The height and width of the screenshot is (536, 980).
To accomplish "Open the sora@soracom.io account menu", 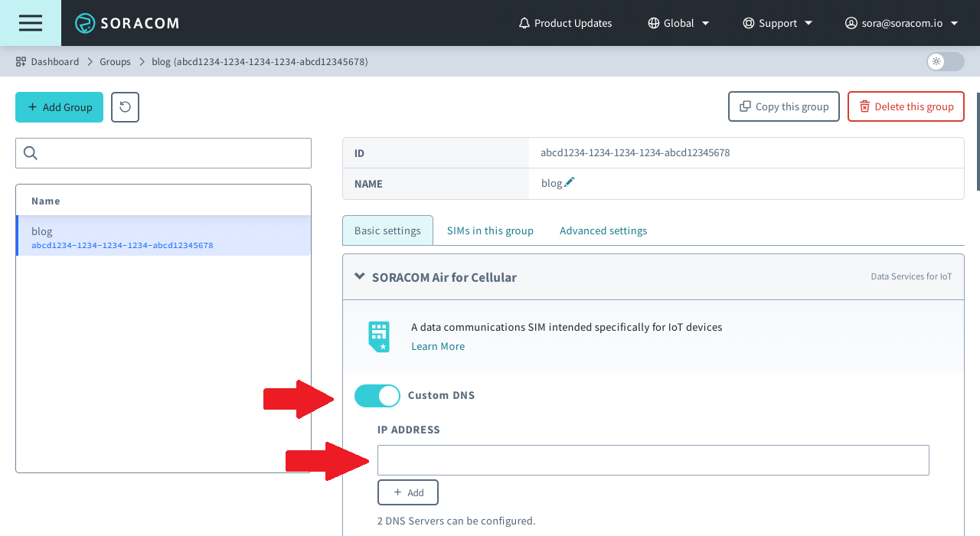I will pyautogui.click(x=901, y=23).
